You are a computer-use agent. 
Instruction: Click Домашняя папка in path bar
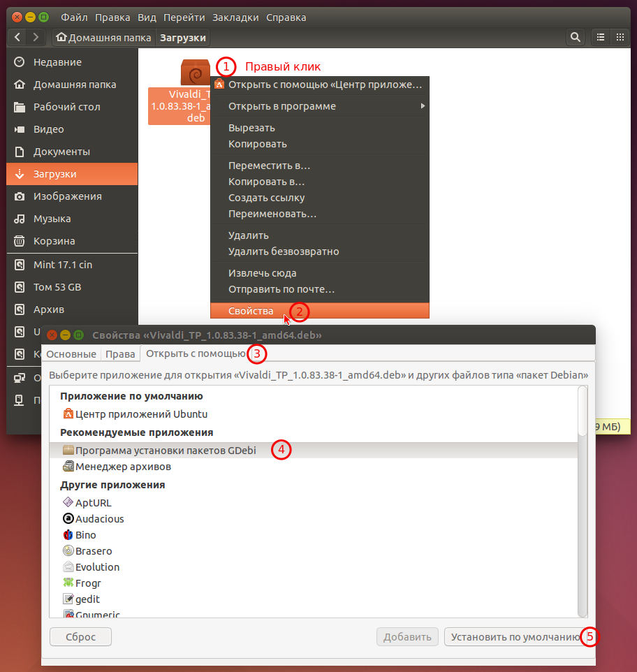[x=104, y=38]
